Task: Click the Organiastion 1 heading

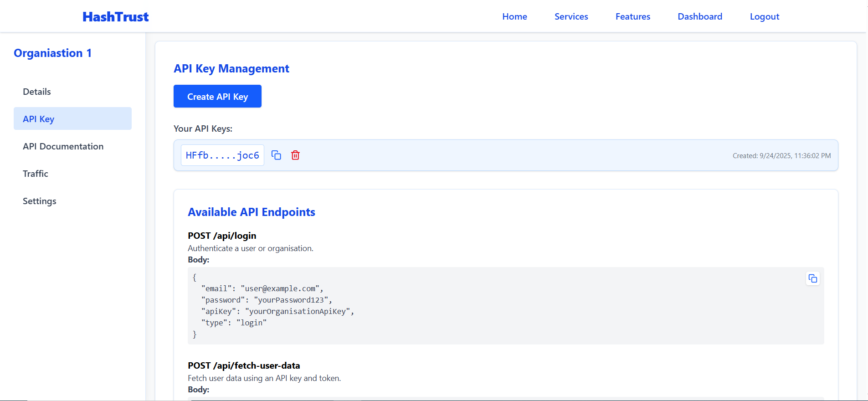Action: (52, 53)
